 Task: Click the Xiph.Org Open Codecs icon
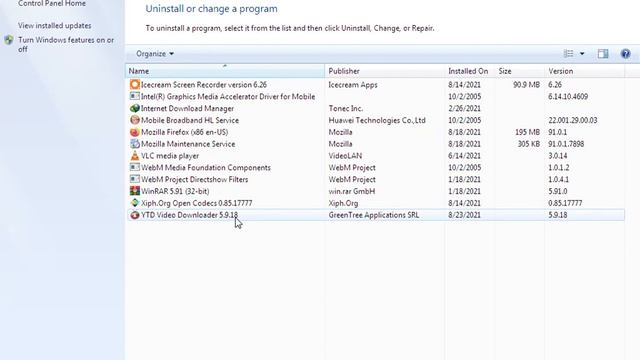pyautogui.click(x=135, y=203)
